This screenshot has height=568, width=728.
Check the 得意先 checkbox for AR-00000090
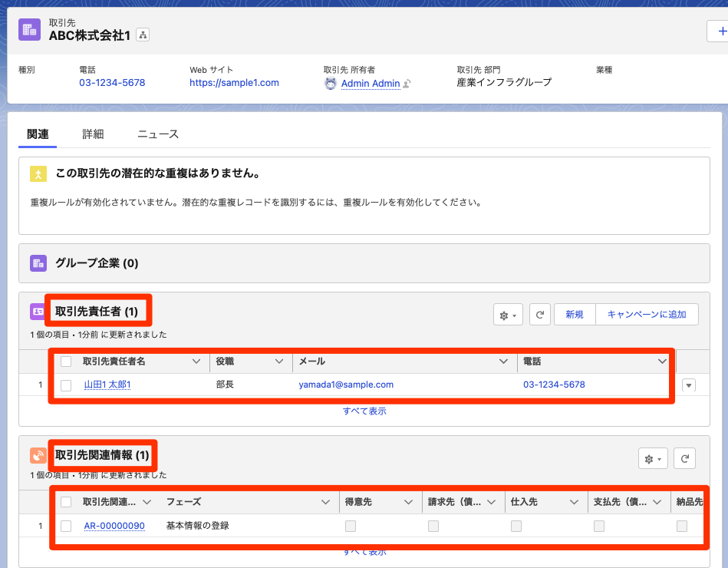[x=351, y=526]
